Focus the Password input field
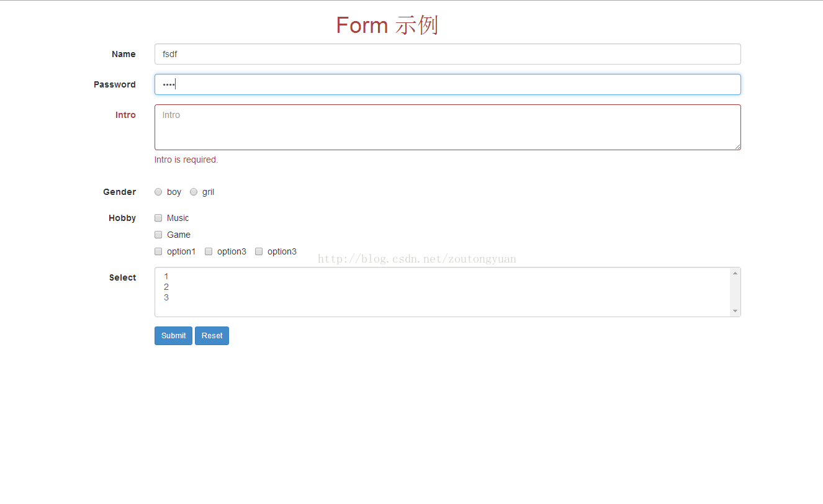 pos(447,84)
